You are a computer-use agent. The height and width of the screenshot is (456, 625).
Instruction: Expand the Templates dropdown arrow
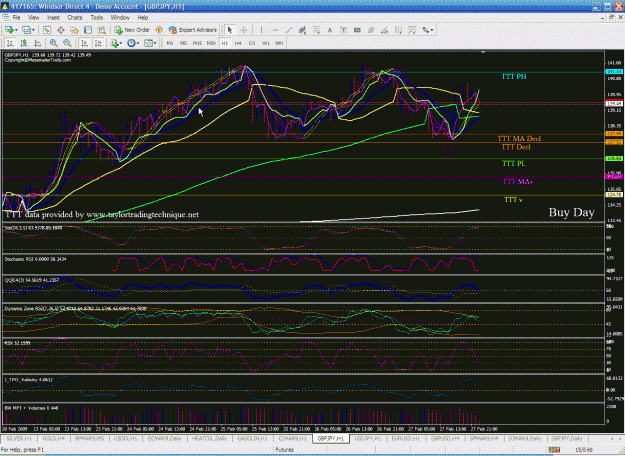155,43
